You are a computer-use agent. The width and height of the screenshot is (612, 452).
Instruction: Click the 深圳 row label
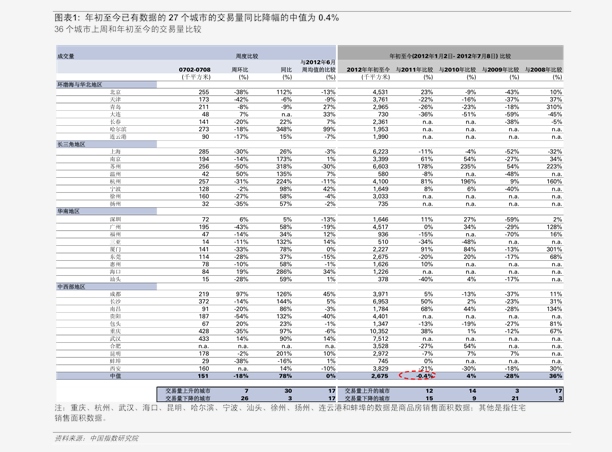click(x=115, y=219)
